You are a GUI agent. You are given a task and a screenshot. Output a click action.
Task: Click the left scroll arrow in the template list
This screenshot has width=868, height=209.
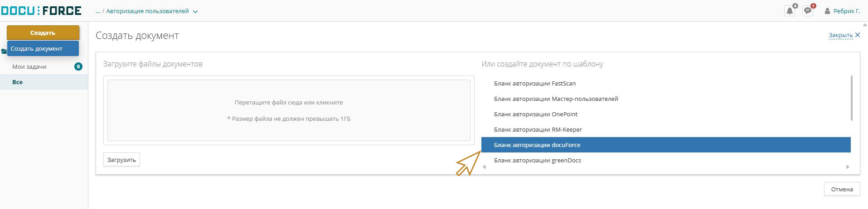click(484, 167)
